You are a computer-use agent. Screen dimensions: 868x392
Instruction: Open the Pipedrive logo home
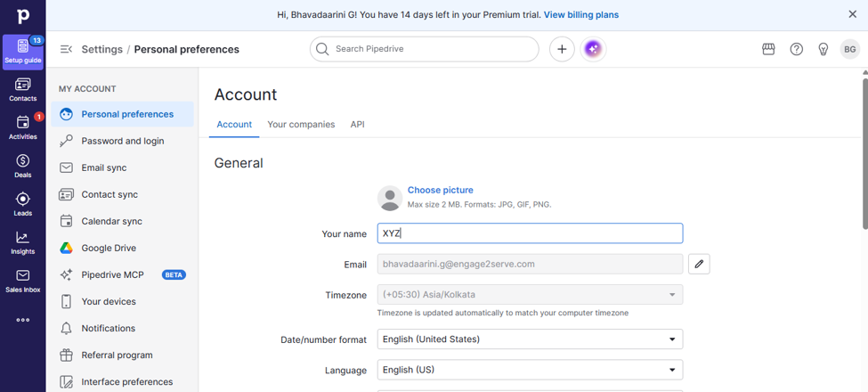point(22,15)
